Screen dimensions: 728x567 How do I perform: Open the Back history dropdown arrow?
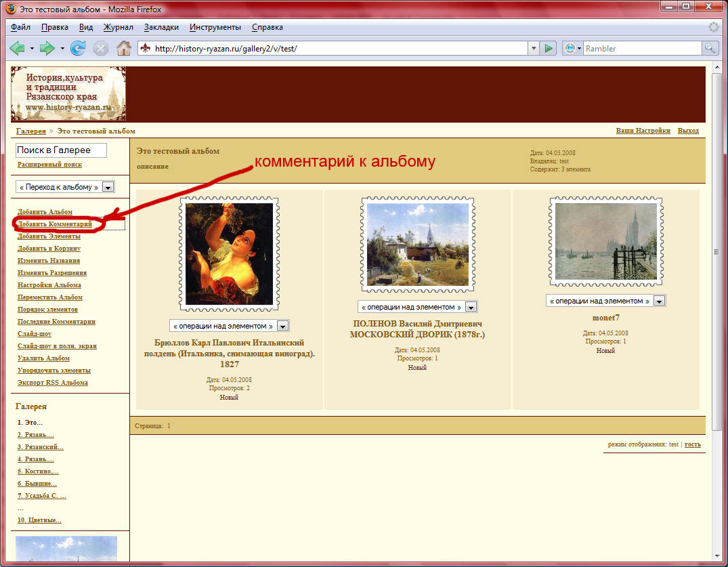32,48
